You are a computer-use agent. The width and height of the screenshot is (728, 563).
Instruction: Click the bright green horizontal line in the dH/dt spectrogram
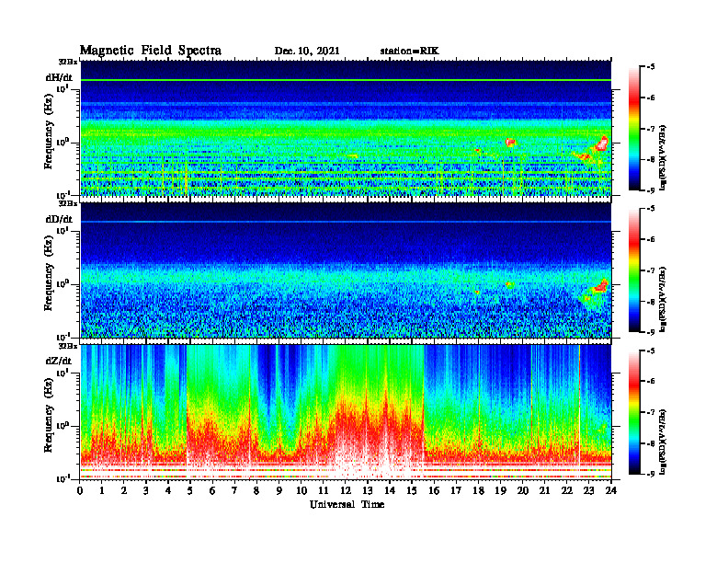pyautogui.click(x=346, y=80)
